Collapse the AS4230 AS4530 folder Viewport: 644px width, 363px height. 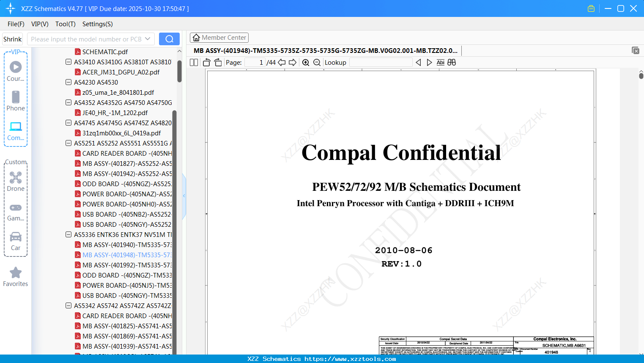[x=69, y=82]
